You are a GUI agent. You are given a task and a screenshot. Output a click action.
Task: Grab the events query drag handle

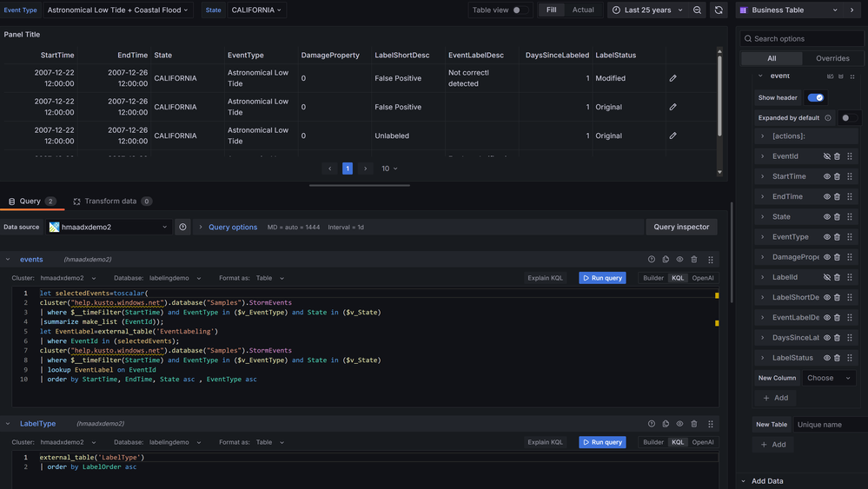[x=711, y=260]
